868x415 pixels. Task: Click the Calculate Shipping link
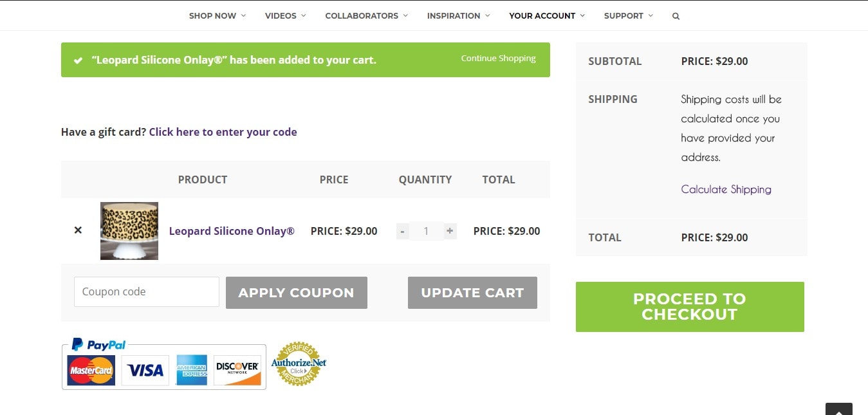[x=726, y=189]
